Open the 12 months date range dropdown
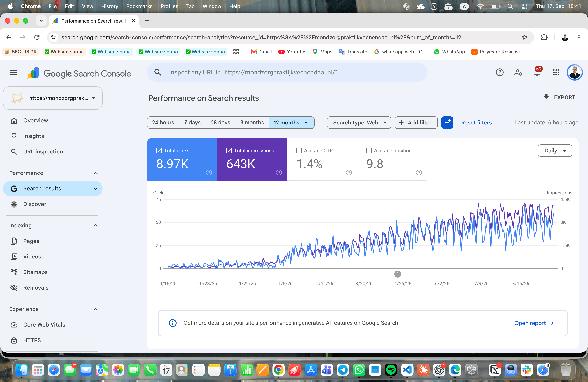Viewport: 588px width, 382px height. (x=291, y=123)
